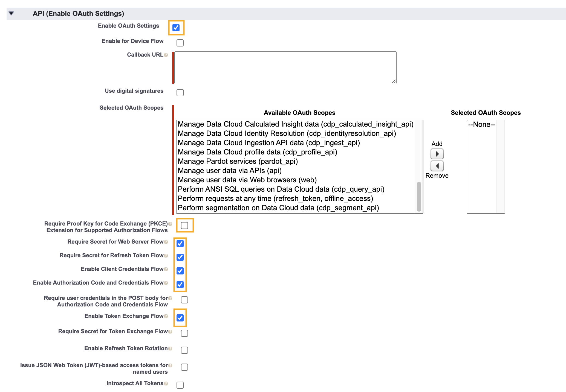Click help icon for Enable Refresh Token Rotation
The width and height of the screenshot is (566, 392).
170,349
